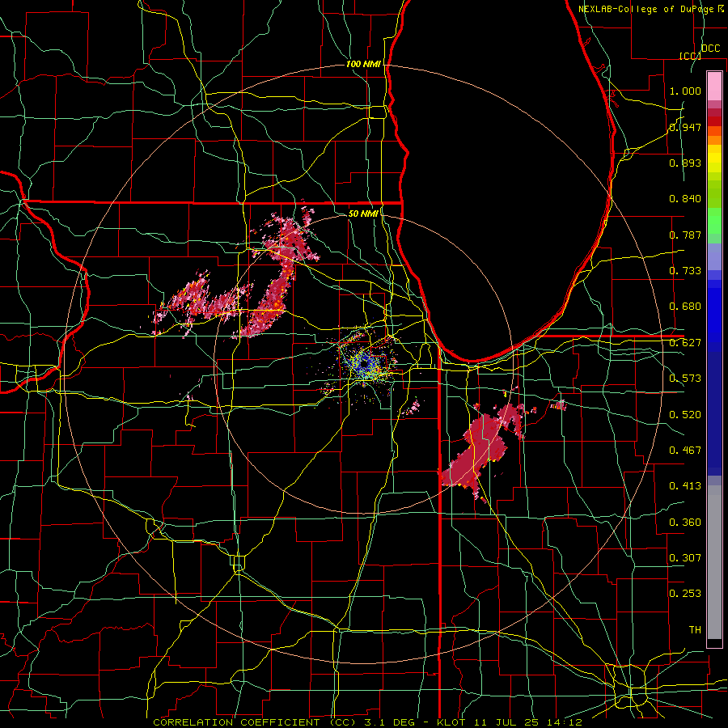Viewport: 728px width, 728px height.
Task: Pick the lavender color bar segment
Action: pyautogui.click(x=714, y=257)
